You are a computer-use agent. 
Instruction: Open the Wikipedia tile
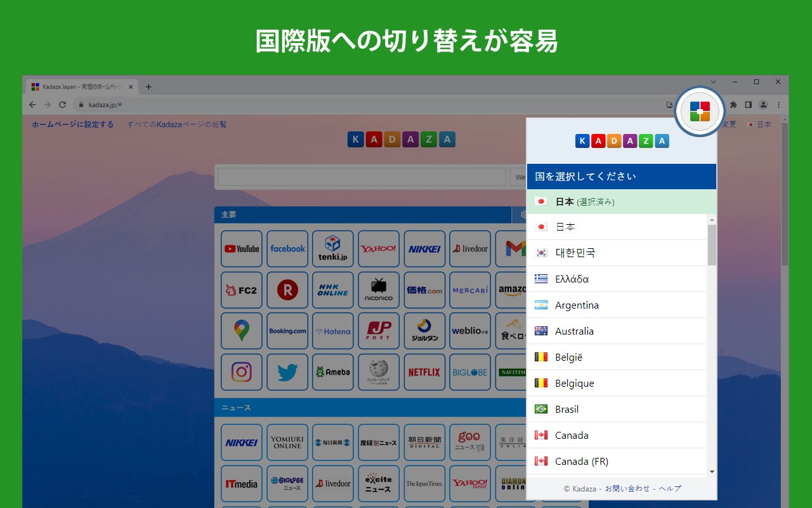click(x=379, y=372)
